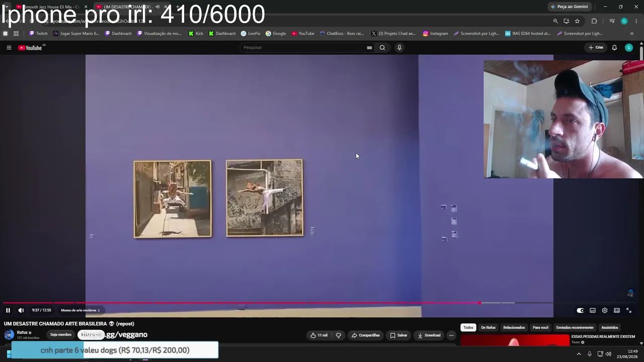Open YouTube notifications bell
Image resolution: width=644 pixels, height=362 pixels.
pos(614,48)
